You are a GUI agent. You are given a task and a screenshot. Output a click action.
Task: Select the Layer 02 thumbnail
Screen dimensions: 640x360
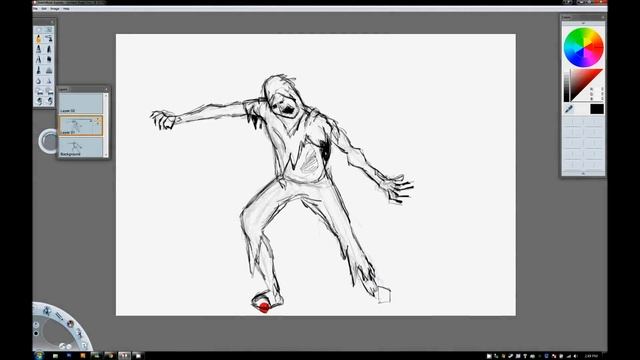pyautogui.click(x=81, y=103)
